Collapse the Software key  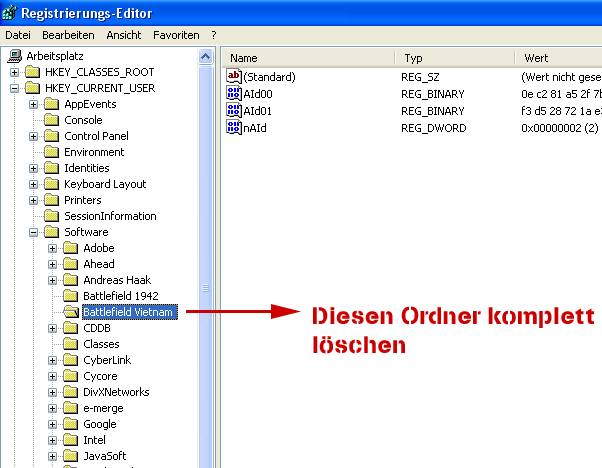tap(33, 232)
